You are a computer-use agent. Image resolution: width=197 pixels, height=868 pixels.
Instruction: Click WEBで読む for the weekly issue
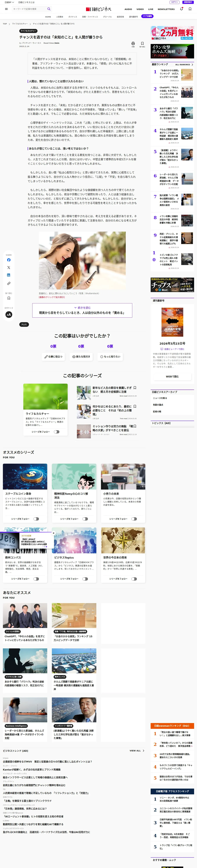point(172,377)
